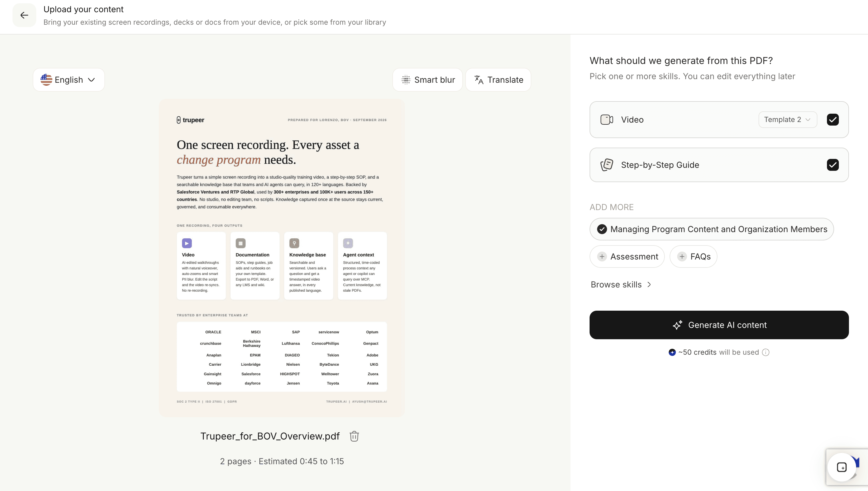Click the Translate language icon
The image size is (868, 491).
(x=479, y=80)
